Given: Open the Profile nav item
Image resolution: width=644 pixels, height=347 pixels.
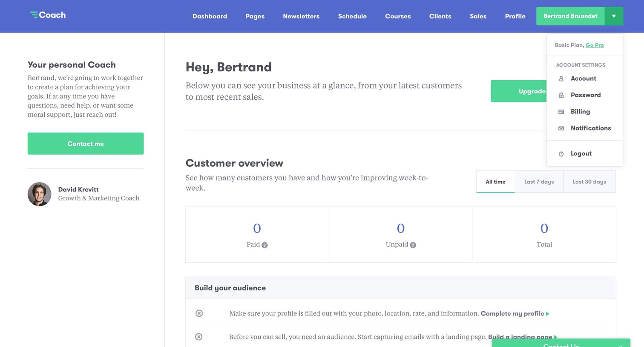Looking at the screenshot, I should [x=515, y=16].
